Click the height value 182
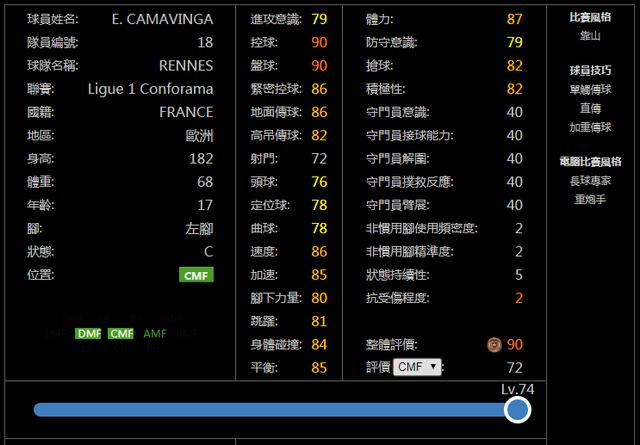640x445 pixels. point(201,159)
